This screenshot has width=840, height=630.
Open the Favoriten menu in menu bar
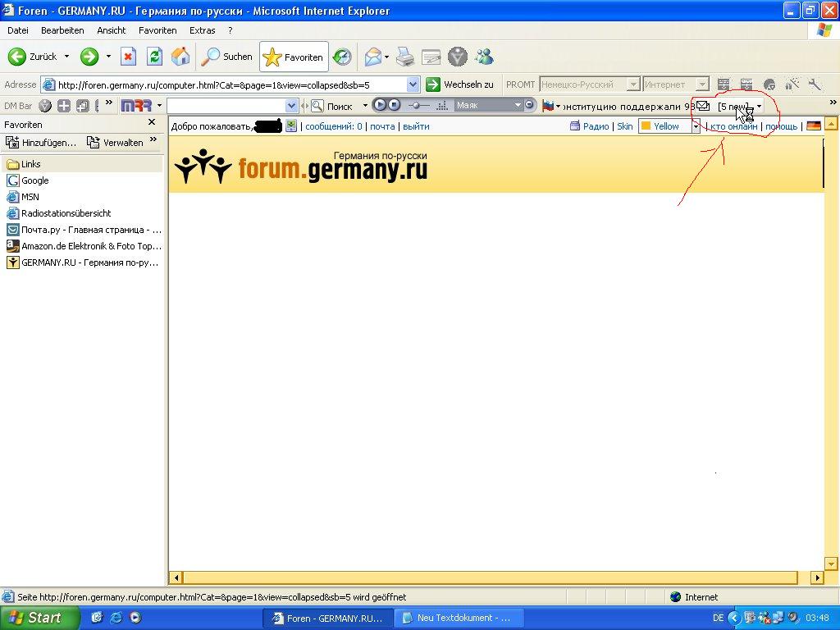pyautogui.click(x=157, y=30)
